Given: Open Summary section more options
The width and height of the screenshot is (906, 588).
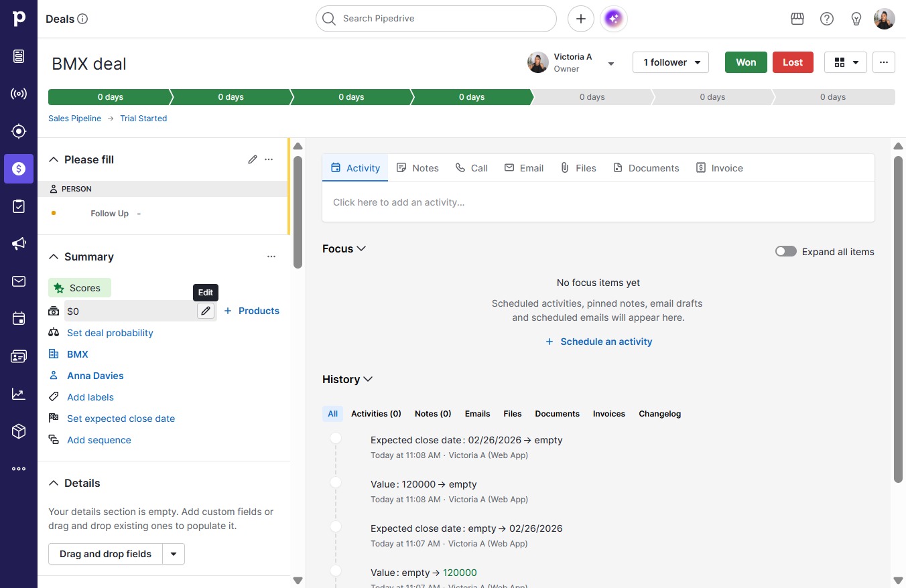Looking at the screenshot, I should pos(271,256).
